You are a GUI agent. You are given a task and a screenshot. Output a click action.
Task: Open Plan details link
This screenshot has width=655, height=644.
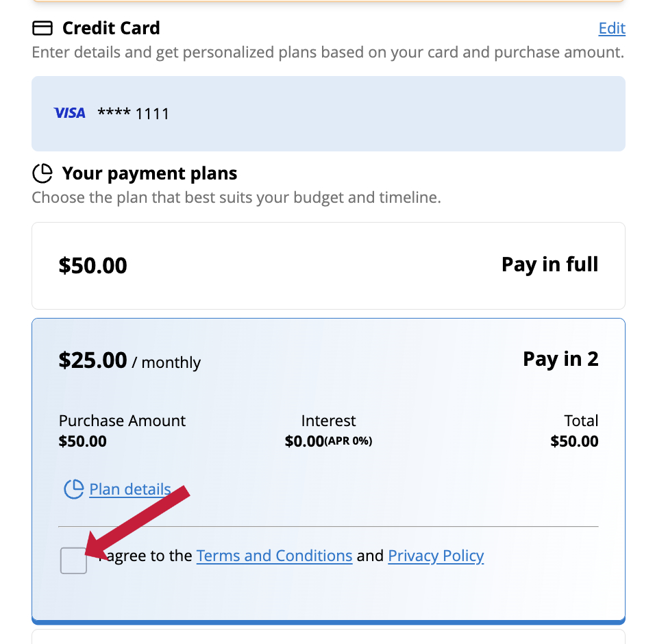pos(130,489)
